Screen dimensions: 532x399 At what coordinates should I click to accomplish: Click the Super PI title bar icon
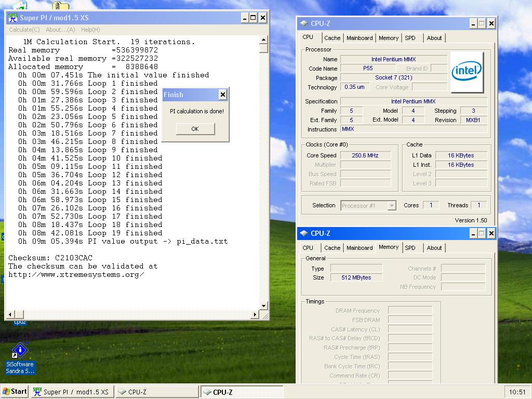[13, 18]
